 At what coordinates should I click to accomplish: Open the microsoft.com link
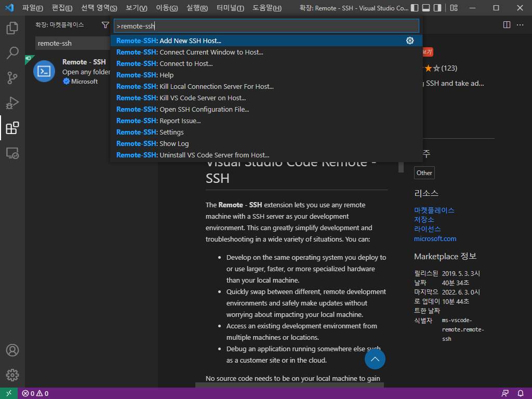tap(435, 238)
